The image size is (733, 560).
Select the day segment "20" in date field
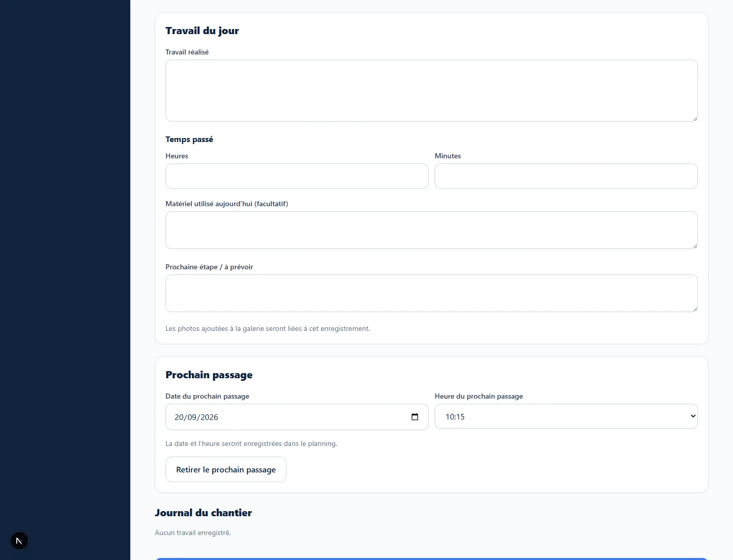click(x=179, y=417)
